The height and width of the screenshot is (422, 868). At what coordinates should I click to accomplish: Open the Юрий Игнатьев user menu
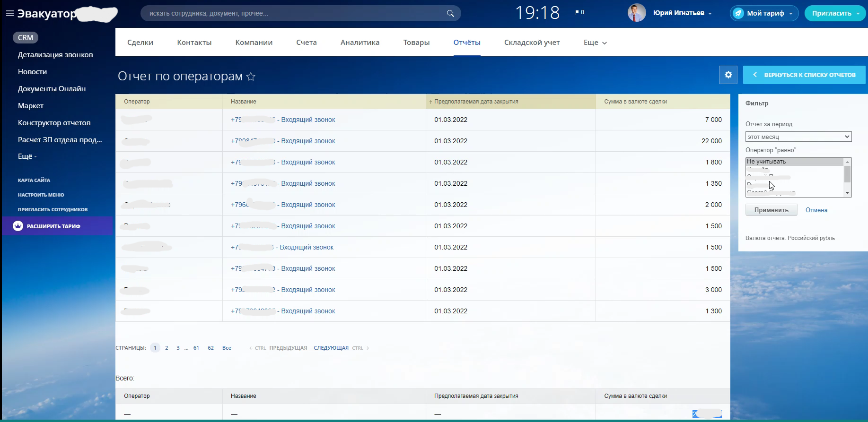(x=682, y=13)
